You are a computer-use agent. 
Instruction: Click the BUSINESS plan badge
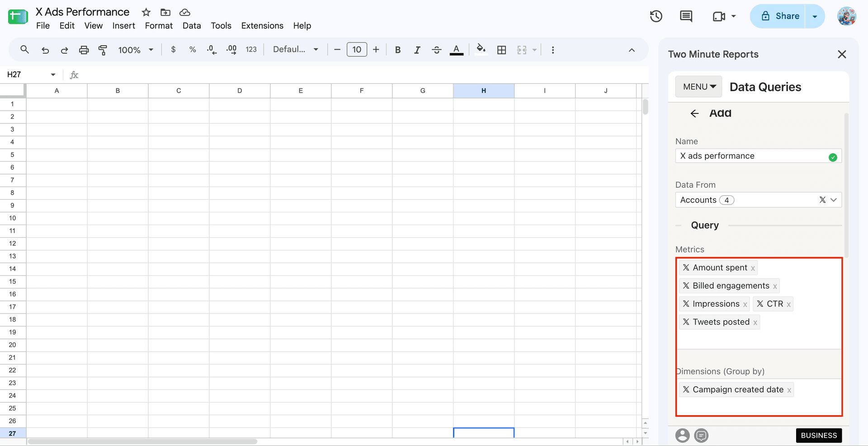819,436
